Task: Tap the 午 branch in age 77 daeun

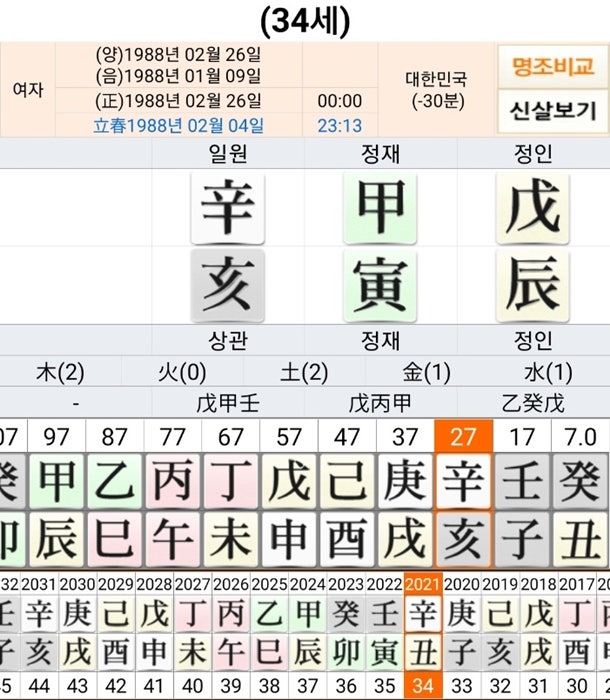Action: 173,539
